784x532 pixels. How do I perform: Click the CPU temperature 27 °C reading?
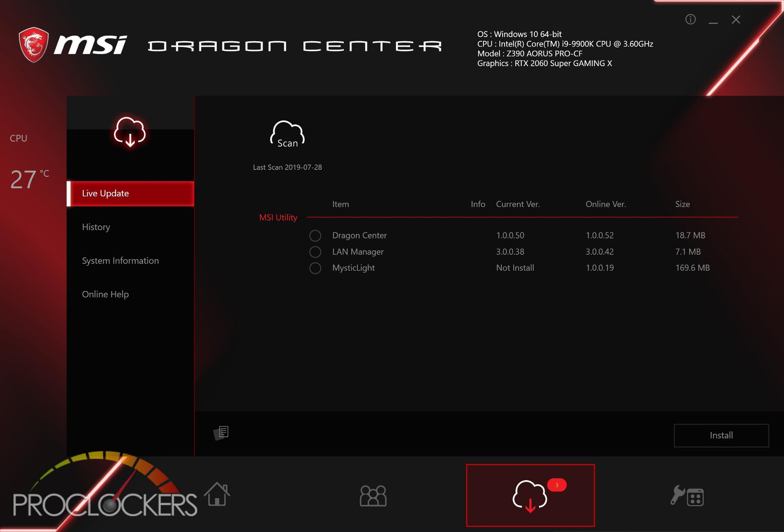point(29,179)
